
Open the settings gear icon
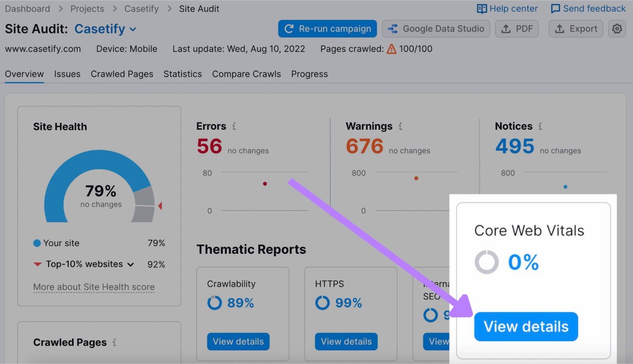617,29
